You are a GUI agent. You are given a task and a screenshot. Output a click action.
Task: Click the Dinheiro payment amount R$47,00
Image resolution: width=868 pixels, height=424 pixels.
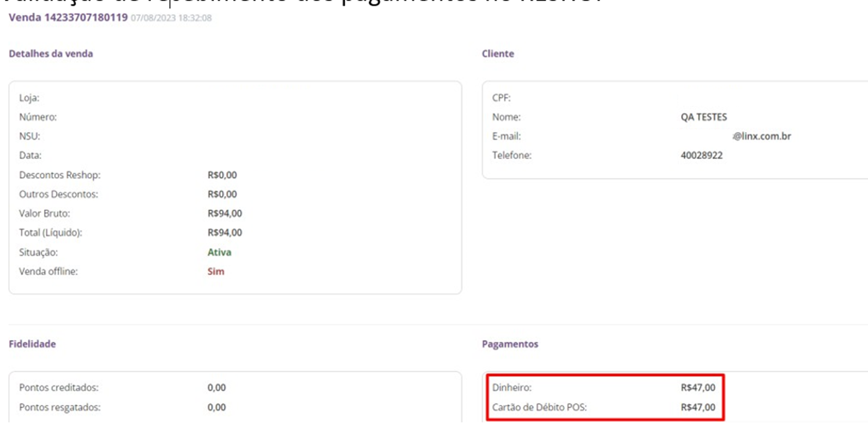coord(698,387)
